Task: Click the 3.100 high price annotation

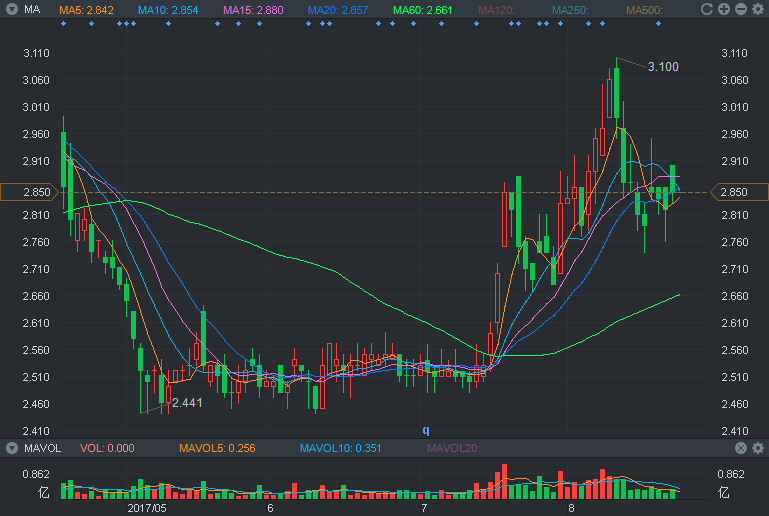Action: (x=663, y=67)
